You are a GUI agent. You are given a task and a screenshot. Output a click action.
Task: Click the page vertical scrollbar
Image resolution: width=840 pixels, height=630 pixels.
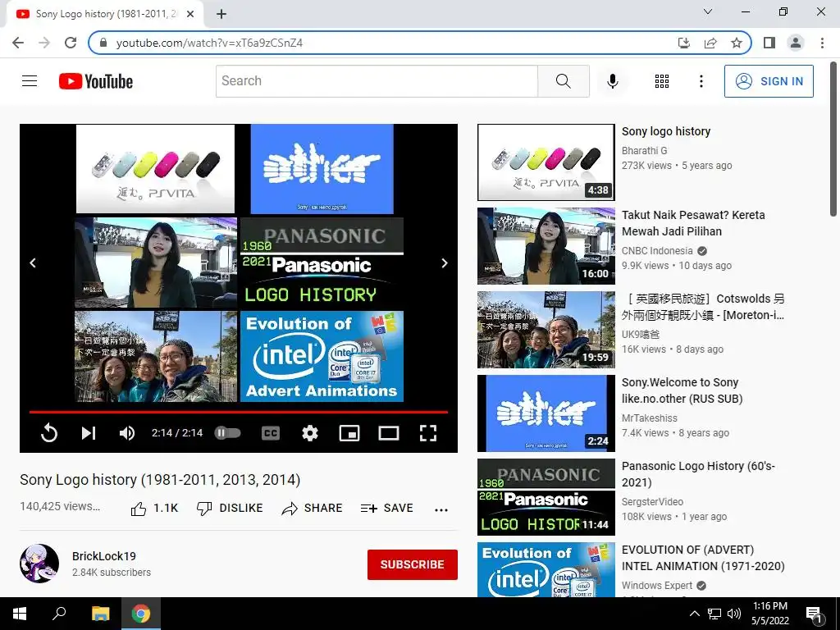tap(833, 139)
